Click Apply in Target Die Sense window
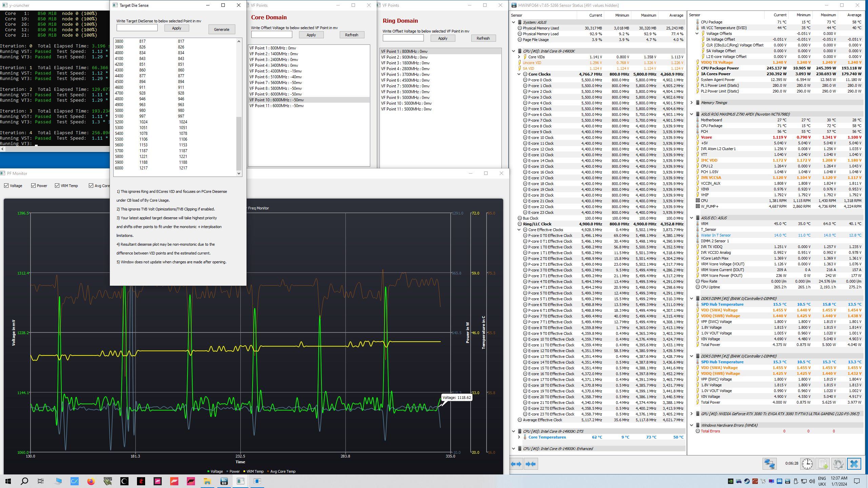Image resolution: width=868 pixels, height=488 pixels. [x=176, y=28]
